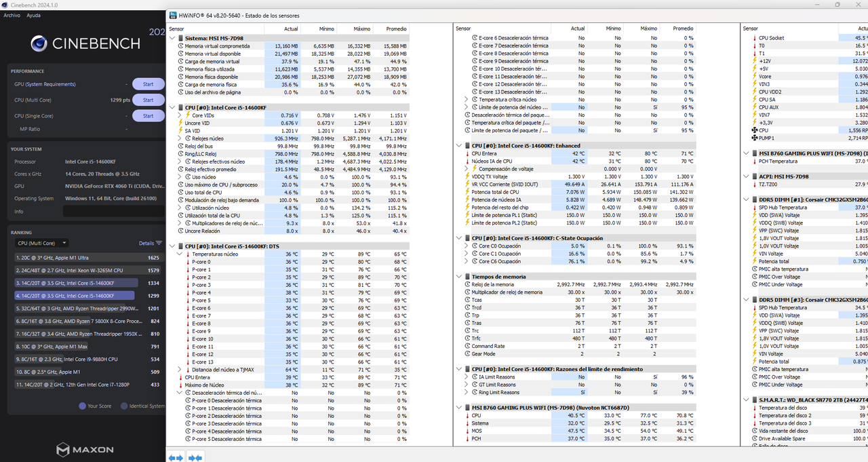The height and width of the screenshot is (462, 868).
Task: Open the CPU (Multi Core) ranking dropdown
Action: [x=41, y=243]
